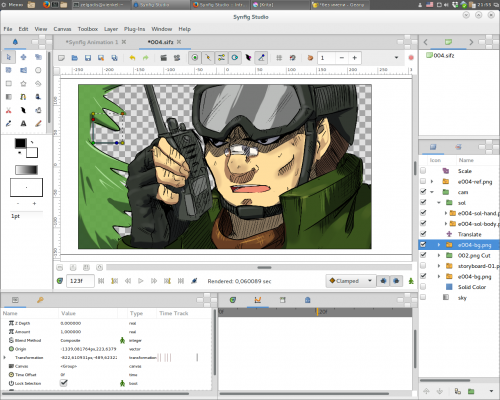Screen dimensions: 500x400
Task: Click the red record button in toolbar
Action: 411,58
